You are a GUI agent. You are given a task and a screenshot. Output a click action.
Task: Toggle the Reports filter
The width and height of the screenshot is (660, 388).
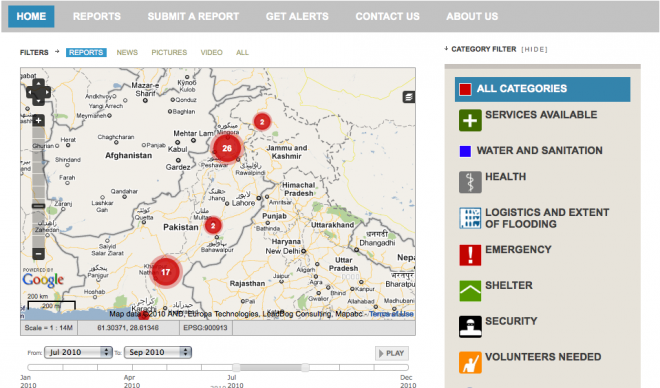click(x=86, y=52)
